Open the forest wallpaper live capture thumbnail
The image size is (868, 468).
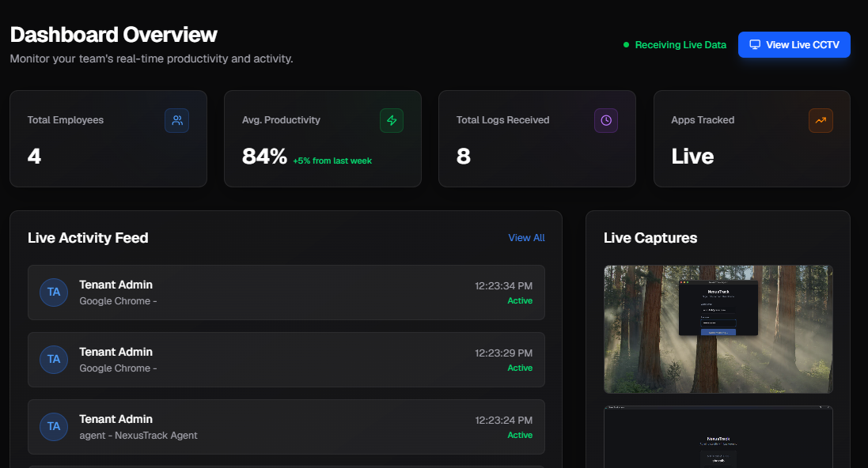(x=718, y=329)
